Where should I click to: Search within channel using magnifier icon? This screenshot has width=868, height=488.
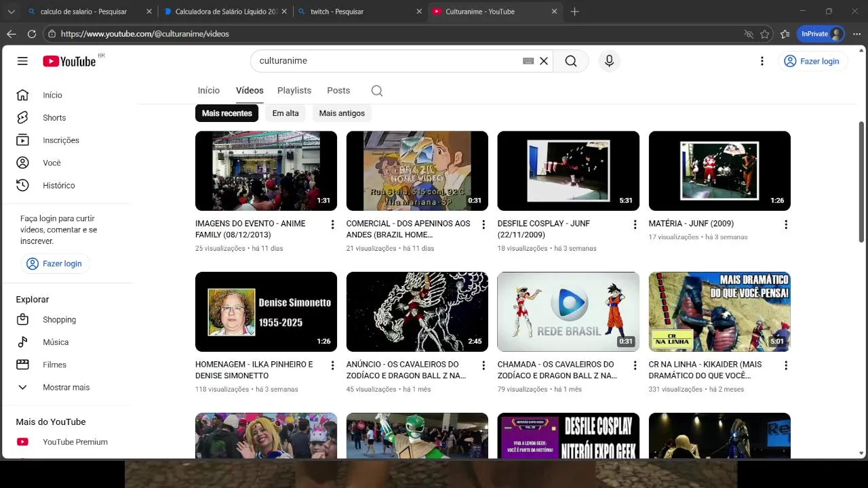[x=377, y=91]
